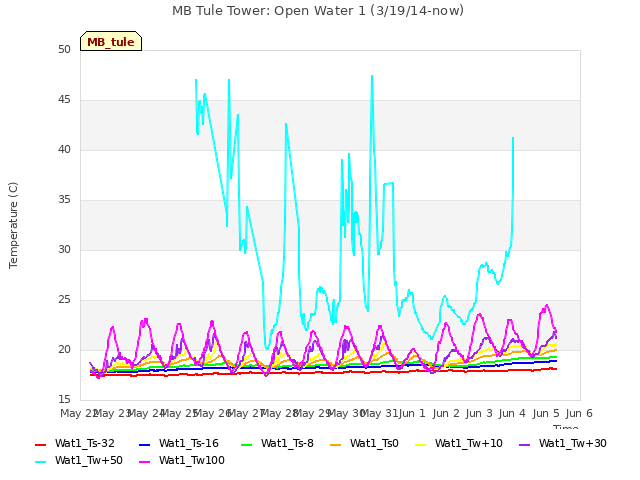Click the red Wat1_Ts-32 legend swatch

tap(40, 444)
